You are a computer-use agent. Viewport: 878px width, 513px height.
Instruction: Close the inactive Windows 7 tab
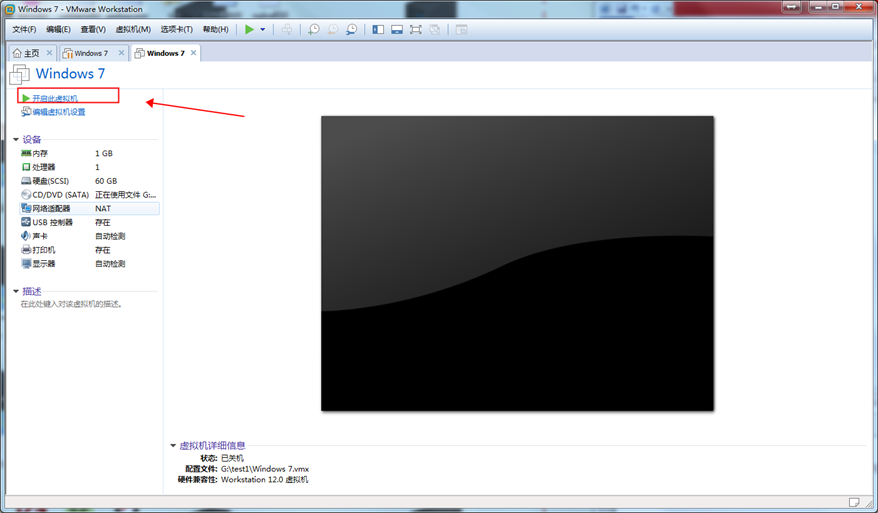121,53
